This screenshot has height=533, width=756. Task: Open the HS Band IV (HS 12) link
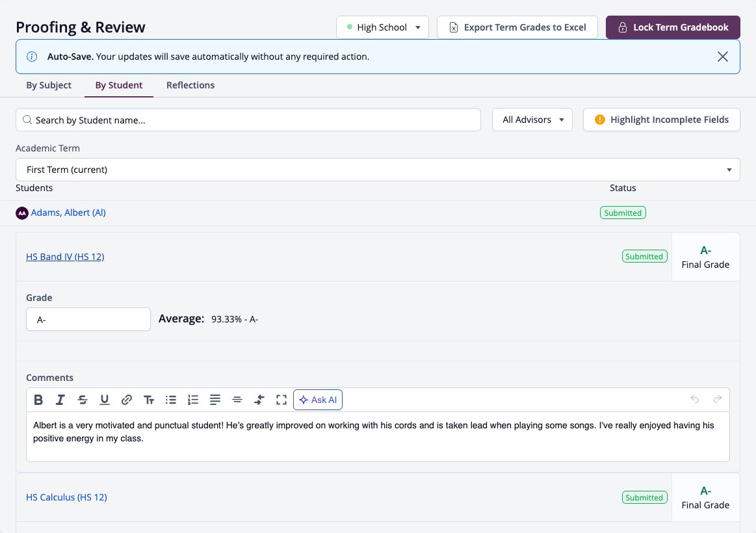(65, 257)
